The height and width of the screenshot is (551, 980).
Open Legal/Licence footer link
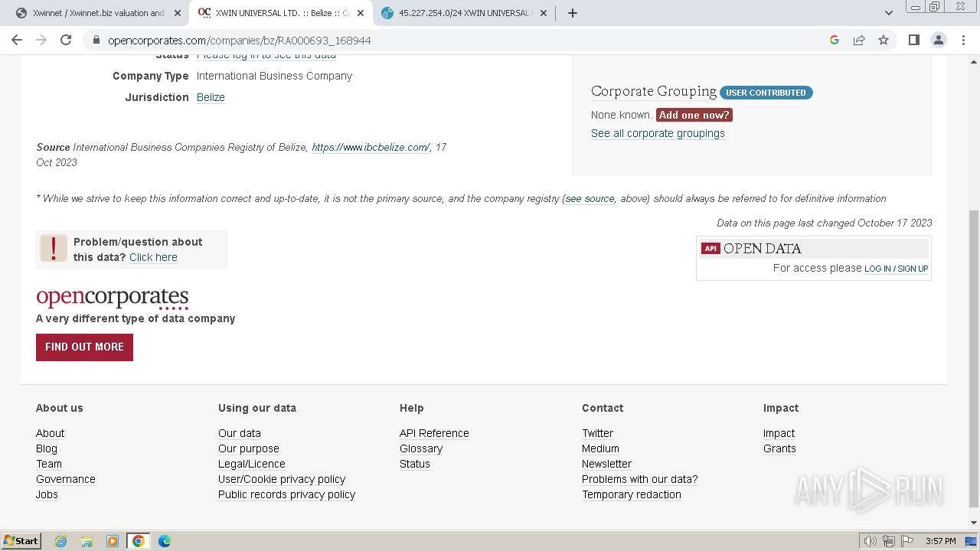click(x=252, y=464)
